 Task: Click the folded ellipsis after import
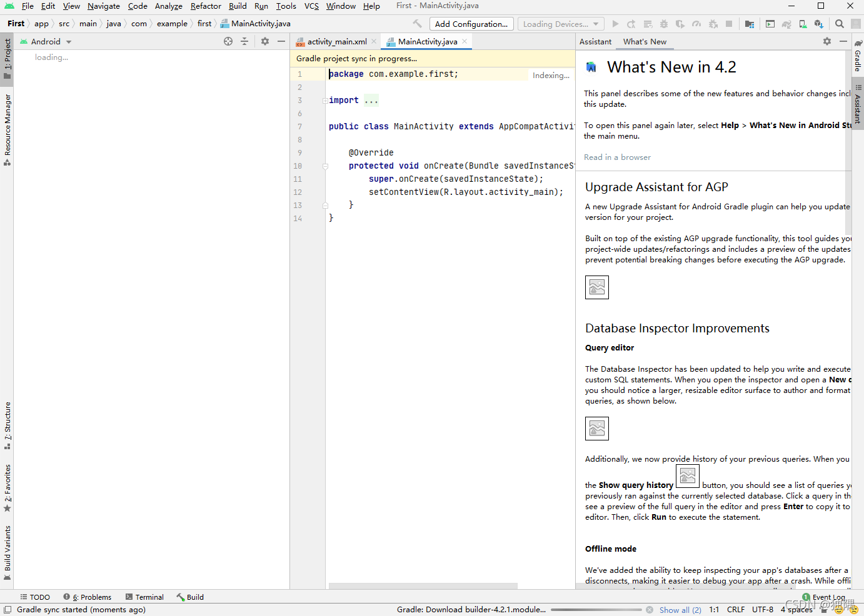point(371,101)
